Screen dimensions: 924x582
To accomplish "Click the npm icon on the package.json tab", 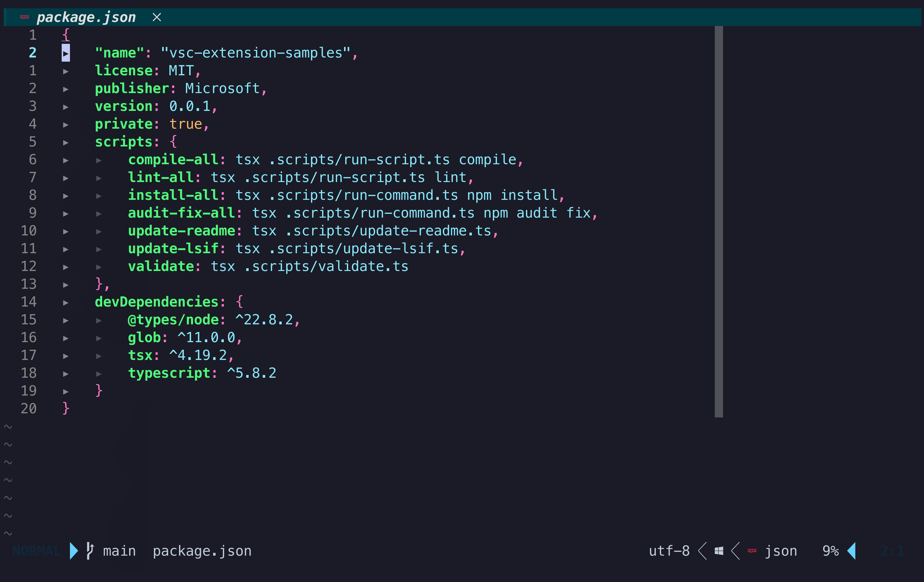I will 24,17.
